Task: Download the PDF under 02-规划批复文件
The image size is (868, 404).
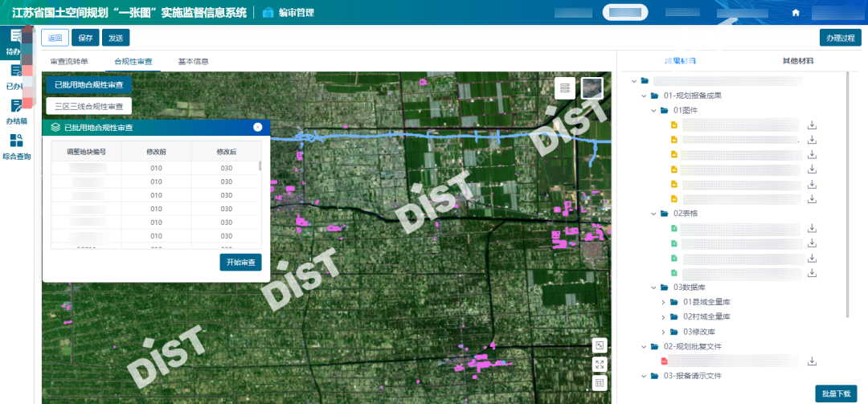Action: [812, 361]
